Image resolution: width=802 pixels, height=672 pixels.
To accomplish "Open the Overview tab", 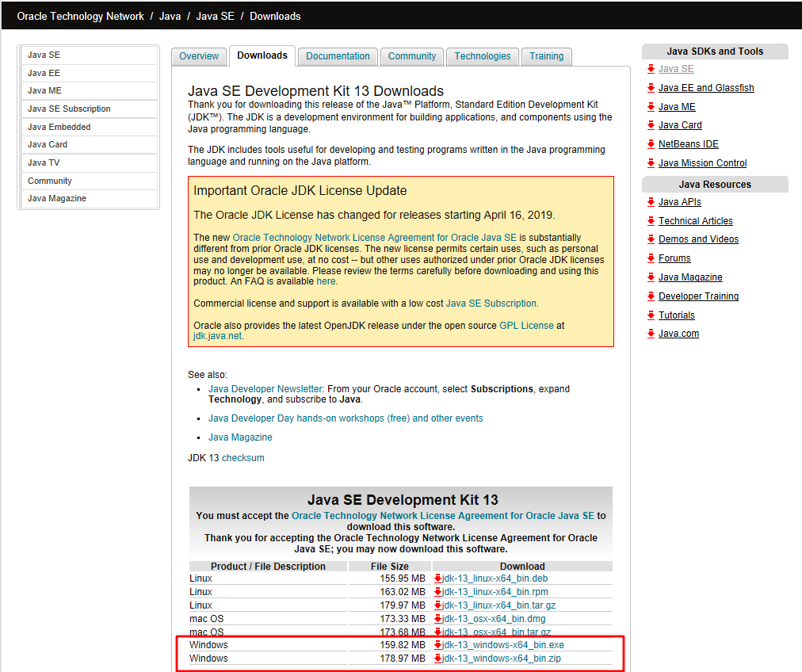I will [x=199, y=56].
